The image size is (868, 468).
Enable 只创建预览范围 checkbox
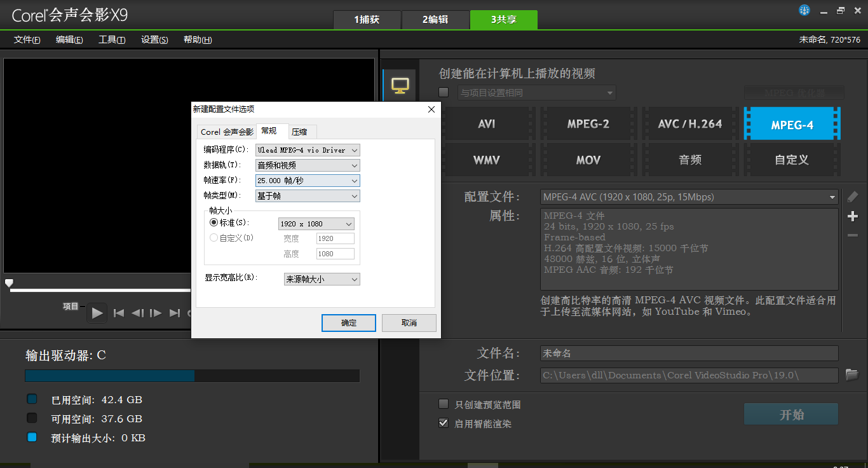(444, 404)
